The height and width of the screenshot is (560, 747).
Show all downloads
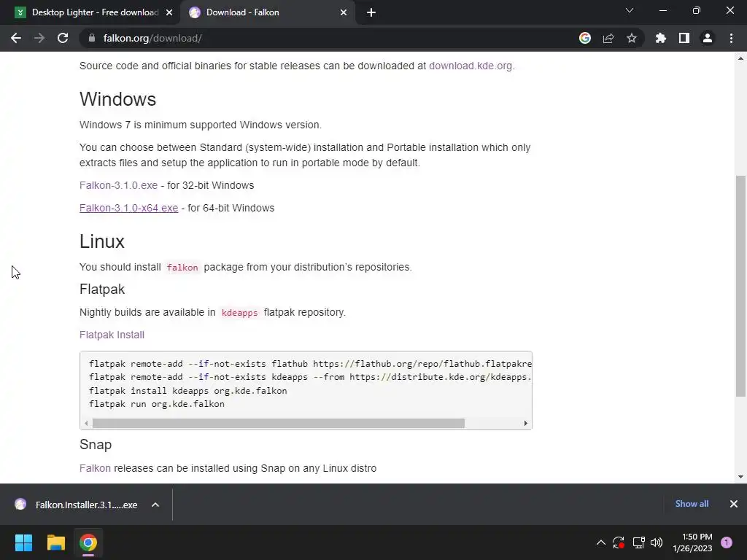(692, 504)
